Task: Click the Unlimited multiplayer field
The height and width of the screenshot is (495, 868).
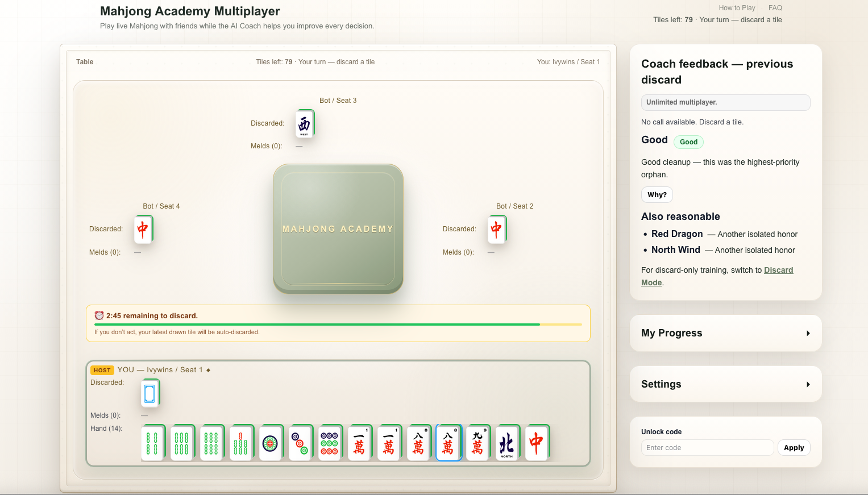Action: tap(725, 102)
